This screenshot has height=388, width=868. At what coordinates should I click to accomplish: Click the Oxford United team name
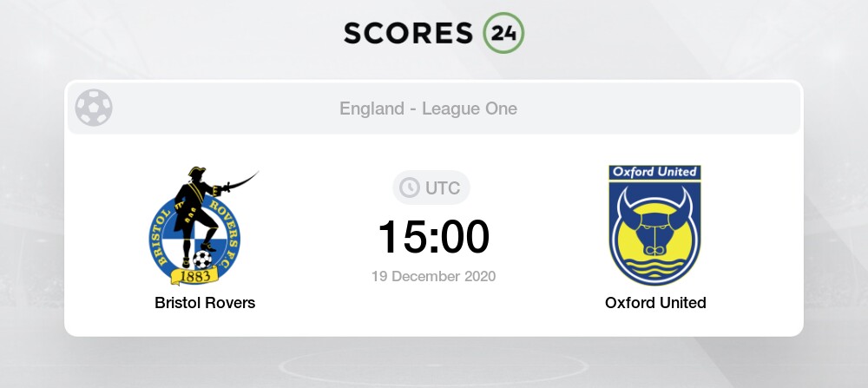655,303
